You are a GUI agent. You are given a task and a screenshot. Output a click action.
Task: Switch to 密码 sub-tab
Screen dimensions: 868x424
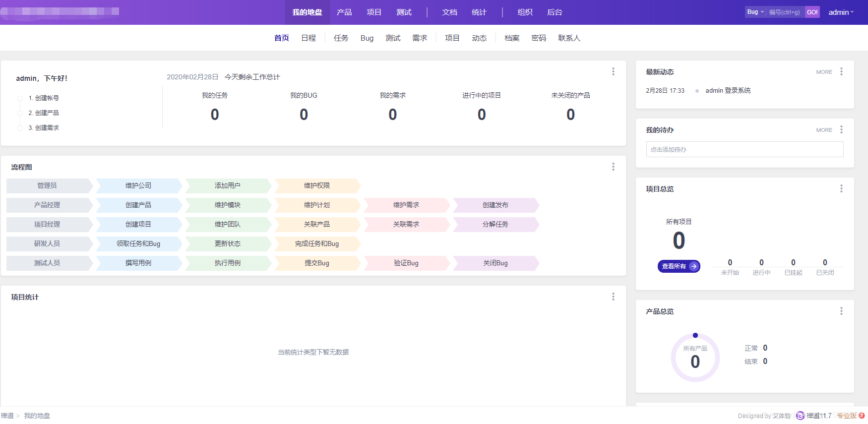[x=539, y=38]
